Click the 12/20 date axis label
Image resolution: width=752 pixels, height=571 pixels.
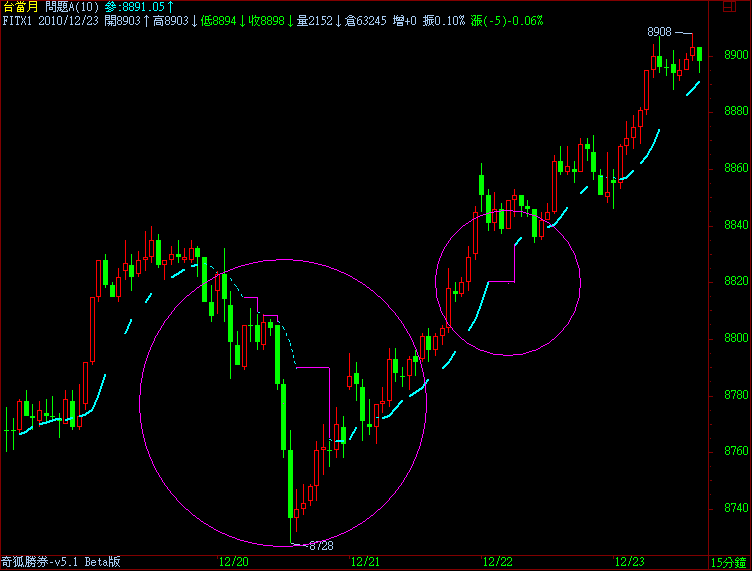(234, 562)
